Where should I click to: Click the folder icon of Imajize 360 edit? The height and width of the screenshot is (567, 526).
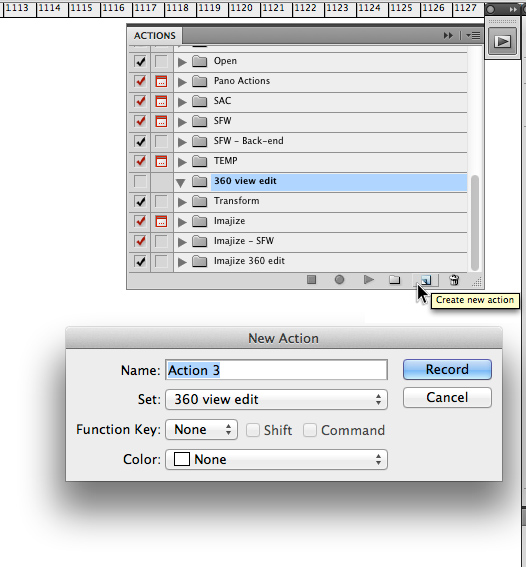200,261
